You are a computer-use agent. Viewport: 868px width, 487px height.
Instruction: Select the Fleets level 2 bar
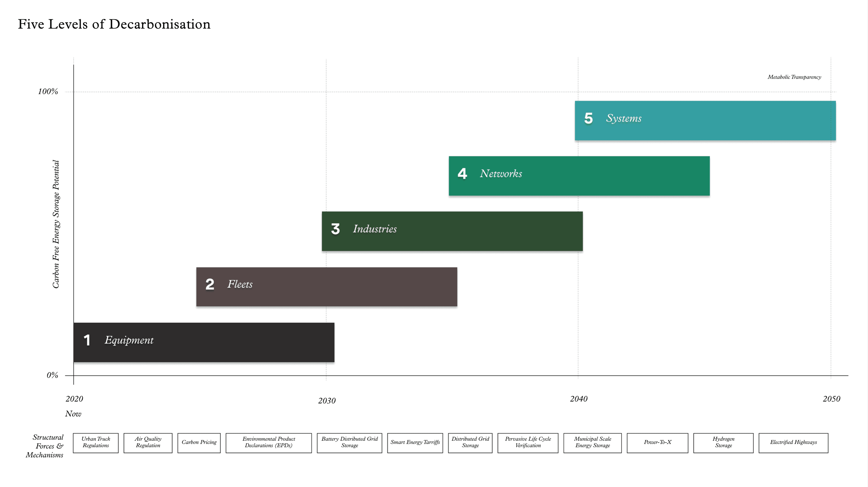[x=327, y=287]
